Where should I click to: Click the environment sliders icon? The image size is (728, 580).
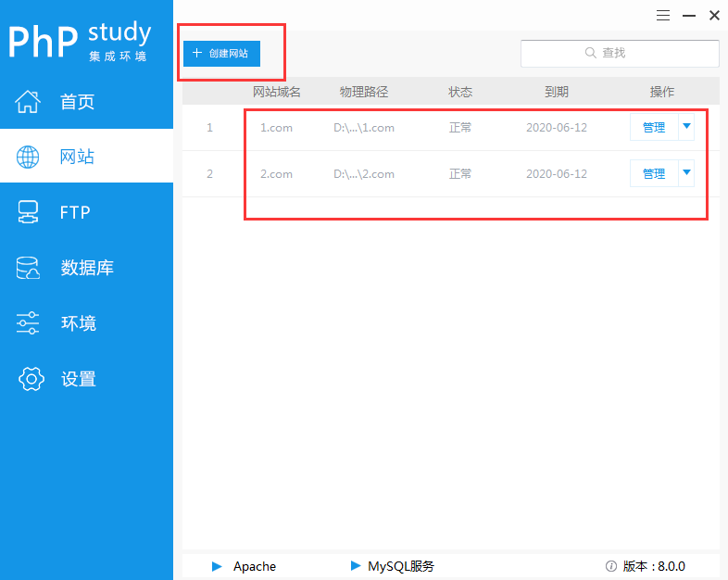click(28, 322)
